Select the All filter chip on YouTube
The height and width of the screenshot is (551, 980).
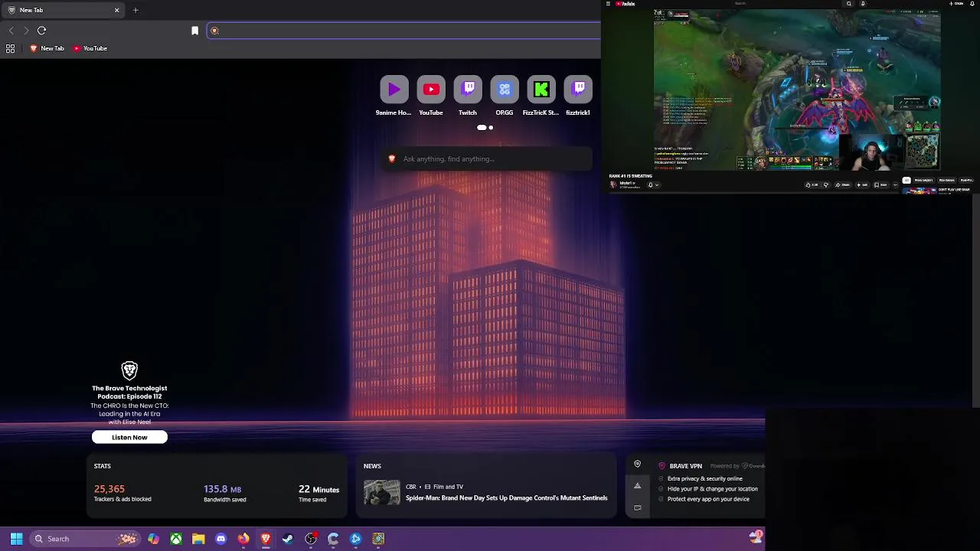pos(906,181)
